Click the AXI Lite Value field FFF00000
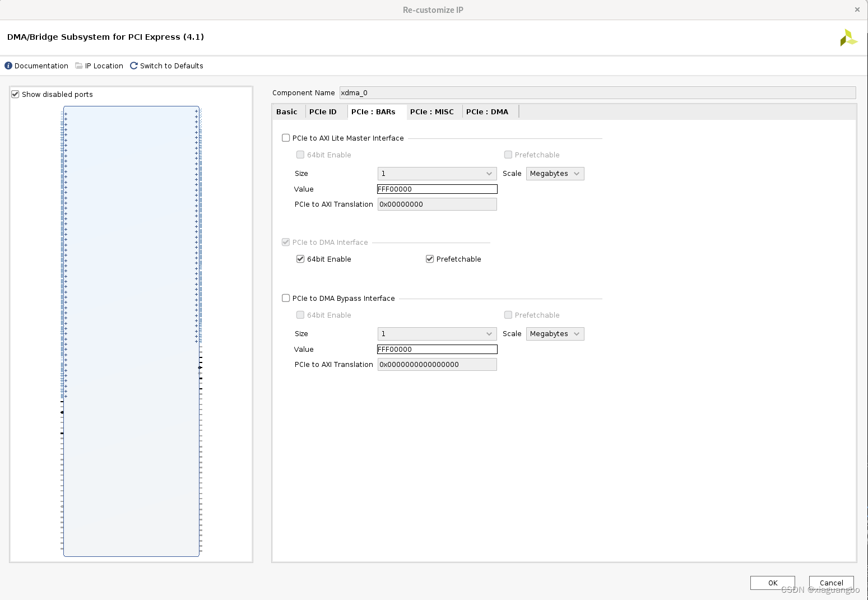 (x=437, y=189)
